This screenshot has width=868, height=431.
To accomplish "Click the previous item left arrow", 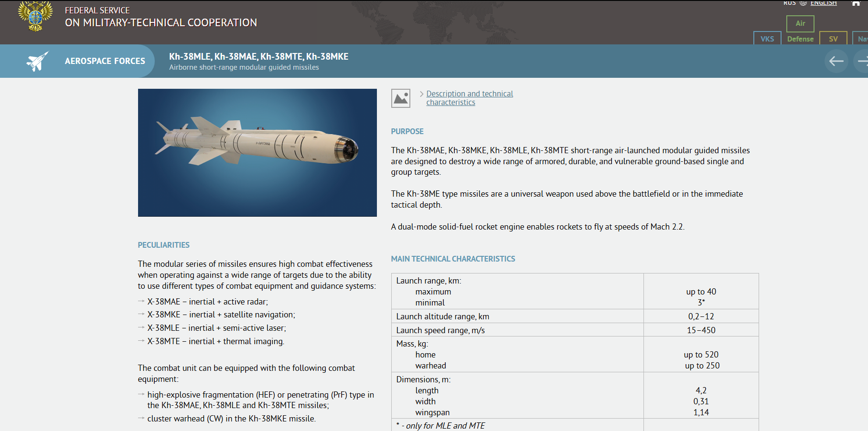I will click(836, 61).
